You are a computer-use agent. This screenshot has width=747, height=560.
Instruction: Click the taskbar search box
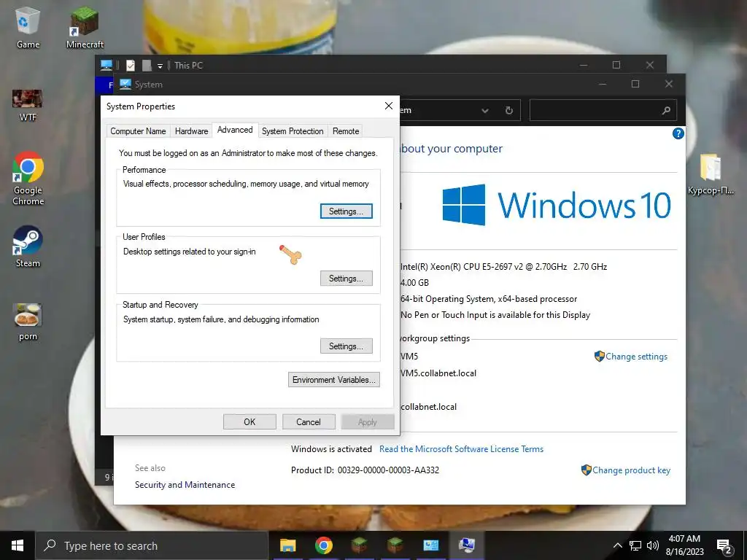click(152, 545)
